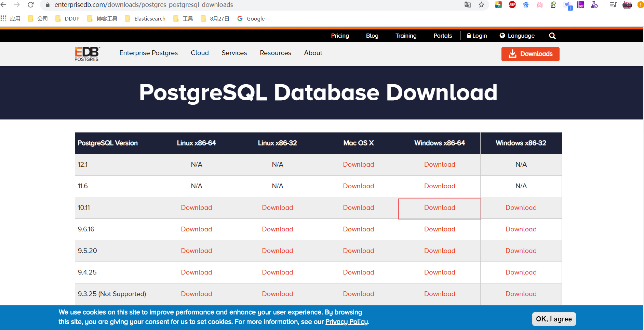Download version 9.6.16 for Linux x86-32
The image size is (644, 330).
point(278,229)
